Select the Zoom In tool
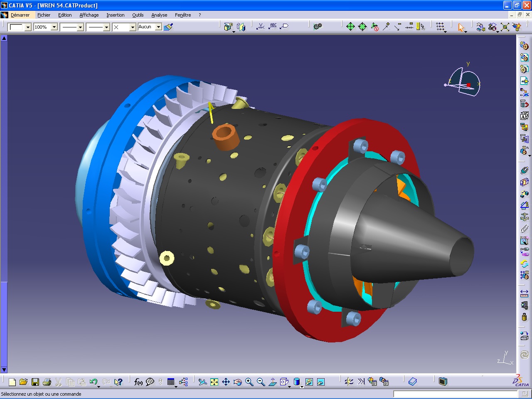532x399 pixels. pyautogui.click(x=249, y=381)
